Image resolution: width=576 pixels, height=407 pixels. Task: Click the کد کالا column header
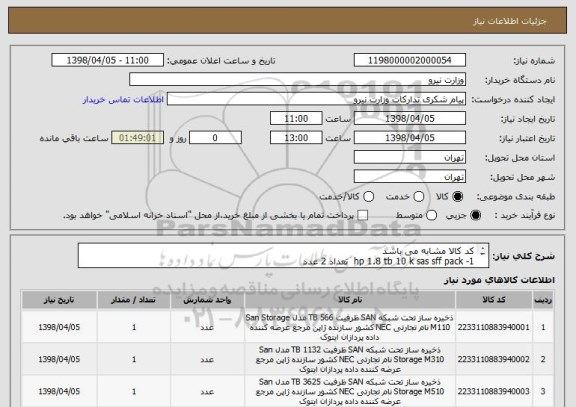494,300
